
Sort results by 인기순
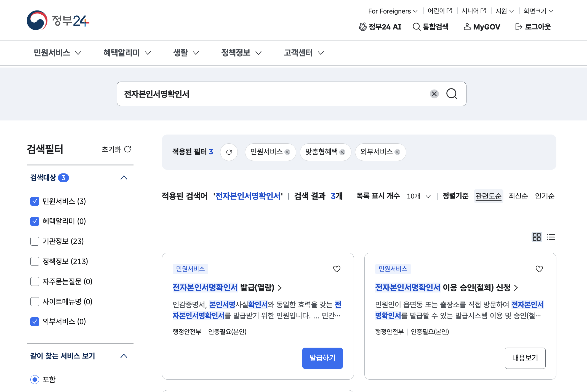coord(545,196)
